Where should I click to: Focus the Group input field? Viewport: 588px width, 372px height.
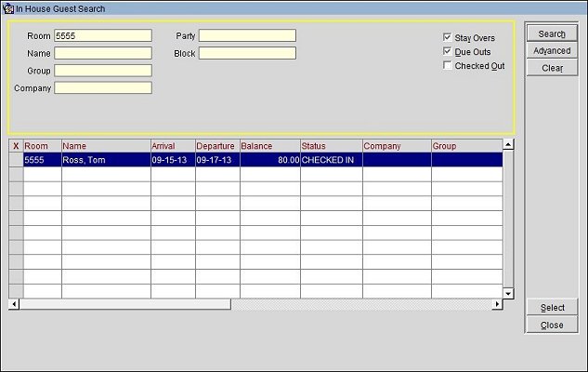[103, 70]
